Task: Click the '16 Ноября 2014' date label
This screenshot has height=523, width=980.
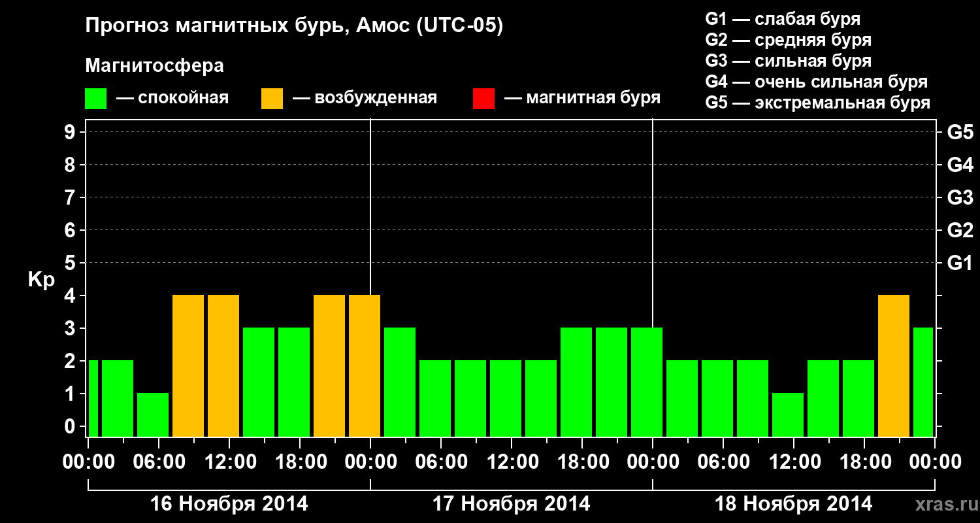Action: point(229,504)
